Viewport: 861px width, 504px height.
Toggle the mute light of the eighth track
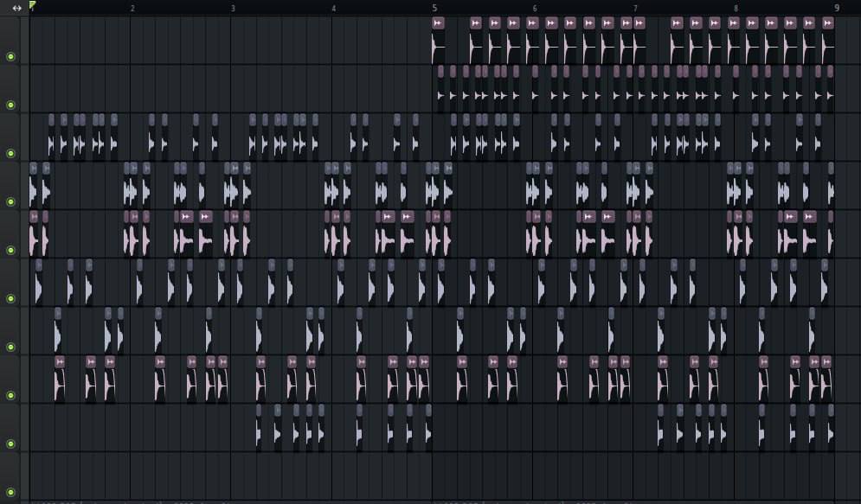(10, 395)
